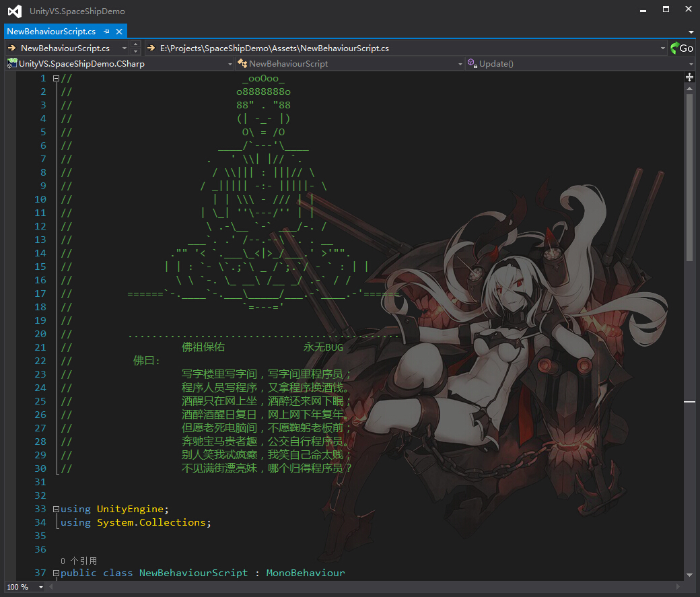Click the '0 个引用' code lens link
The height and width of the screenshot is (597, 700).
click(x=79, y=561)
